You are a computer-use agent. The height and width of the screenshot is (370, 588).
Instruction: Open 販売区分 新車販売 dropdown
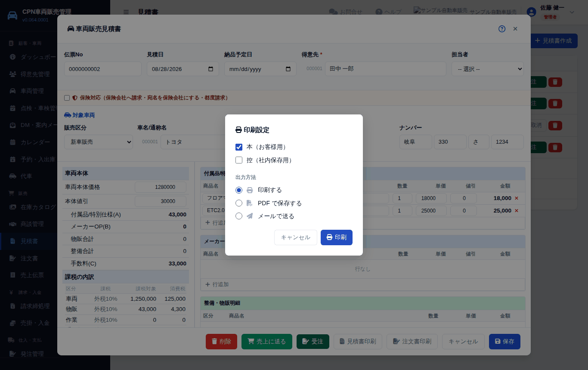point(99,142)
